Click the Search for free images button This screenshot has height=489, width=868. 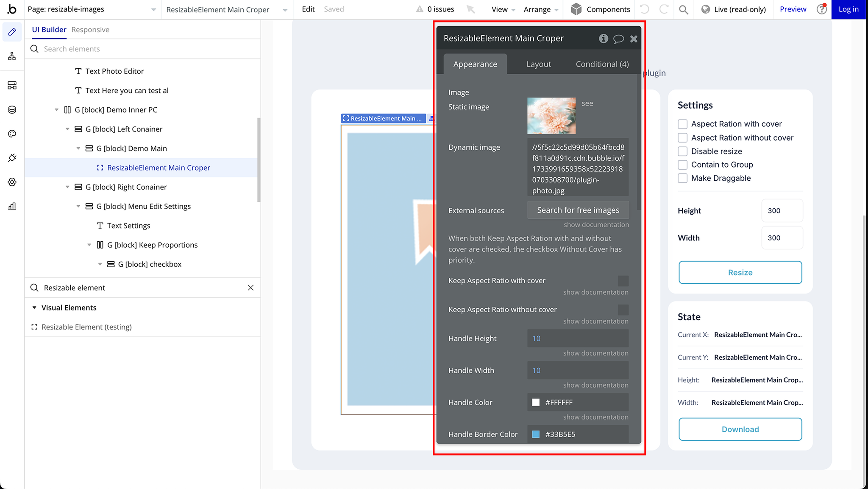(578, 210)
